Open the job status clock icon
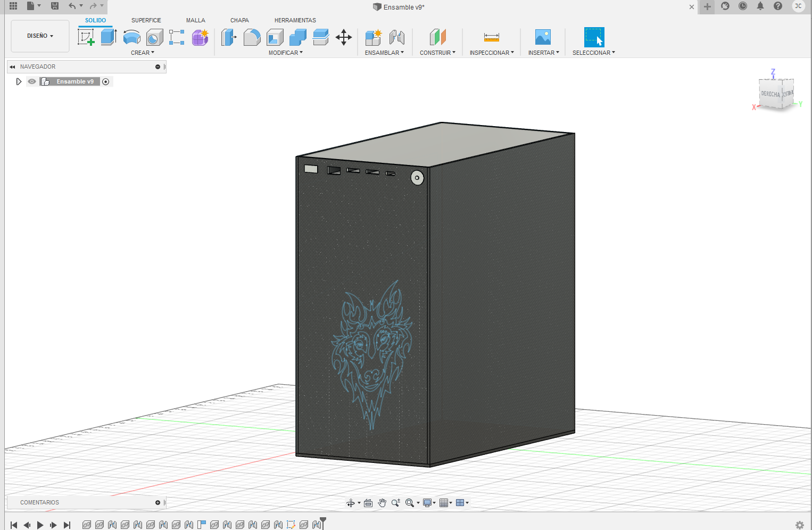 743,6
